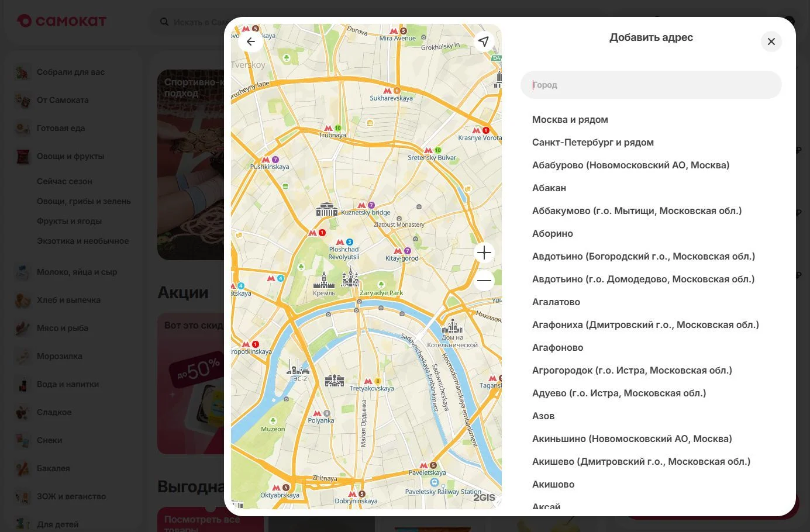This screenshot has height=532, width=810.
Task: Open Сейчас сезон subcategory in sidebar
Action: (x=64, y=181)
